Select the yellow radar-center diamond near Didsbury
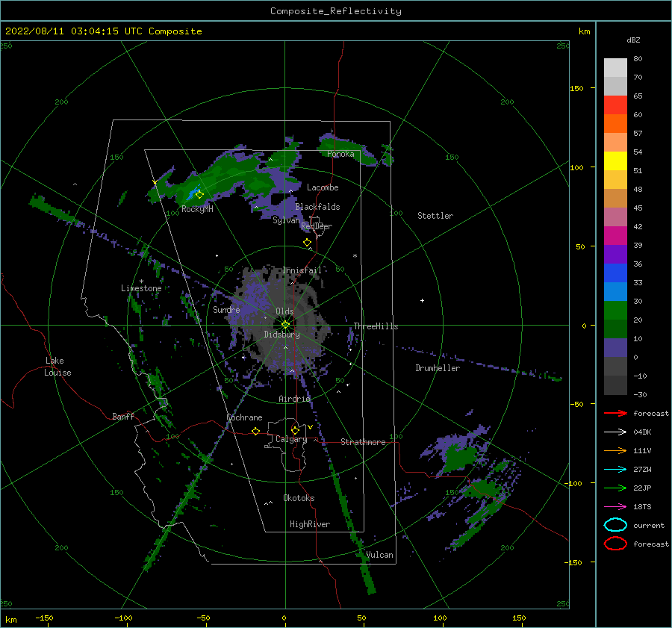This screenshot has height=628, width=672. [285, 325]
